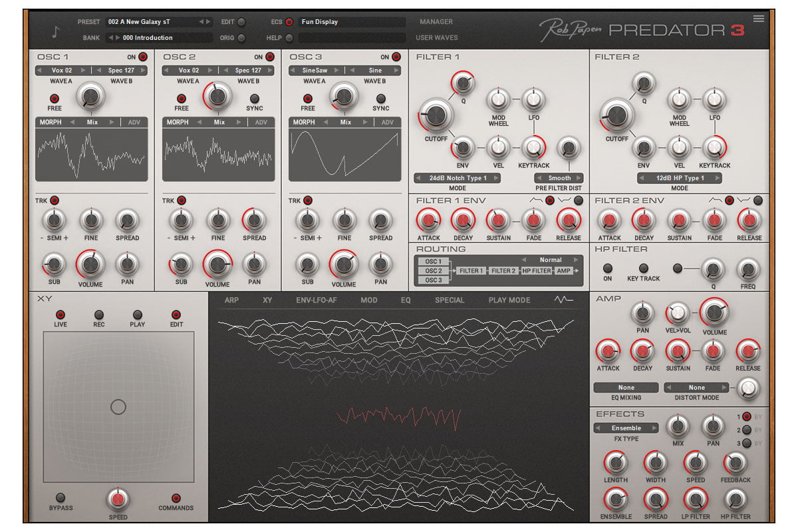The width and height of the screenshot is (798, 532).
Task: Open the FX Type Ensemble dropdown
Action: pos(626,428)
